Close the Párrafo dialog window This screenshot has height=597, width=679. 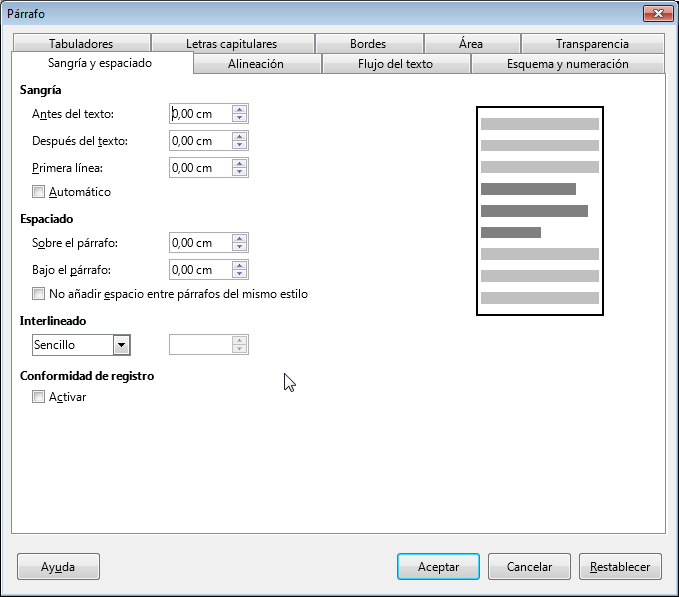pyautogui.click(x=655, y=13)
